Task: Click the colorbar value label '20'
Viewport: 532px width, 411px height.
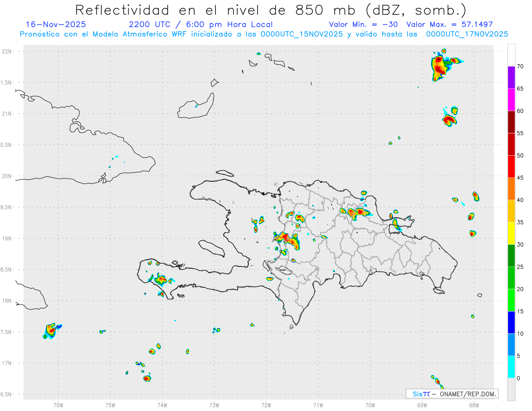Action: 520,289
